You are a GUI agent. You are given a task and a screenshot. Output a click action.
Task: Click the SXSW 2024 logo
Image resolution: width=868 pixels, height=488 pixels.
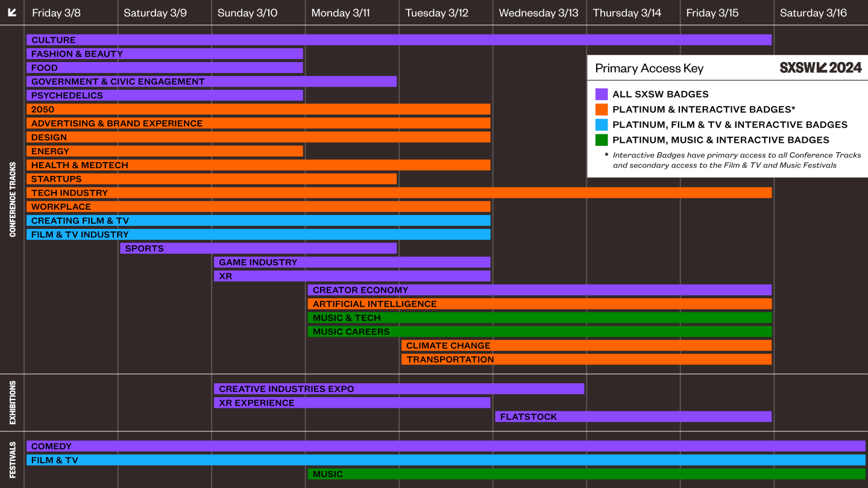point(820,68)
